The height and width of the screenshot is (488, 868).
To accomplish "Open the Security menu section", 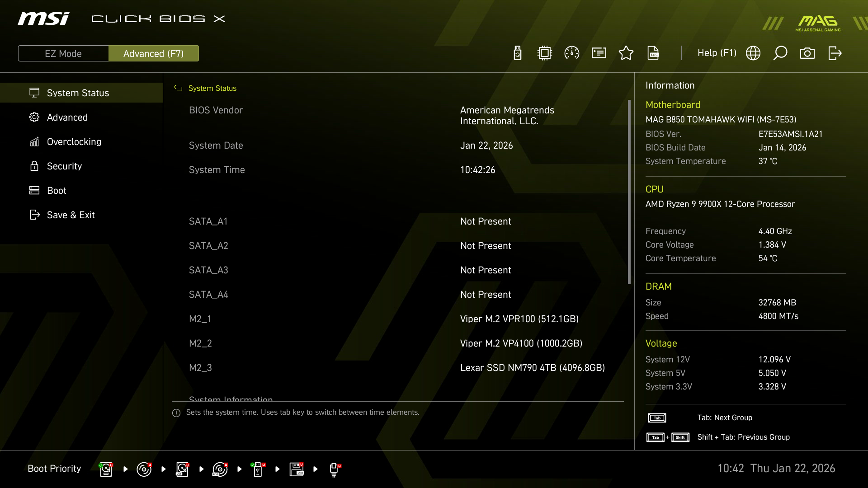I will [x=64, y=166].
